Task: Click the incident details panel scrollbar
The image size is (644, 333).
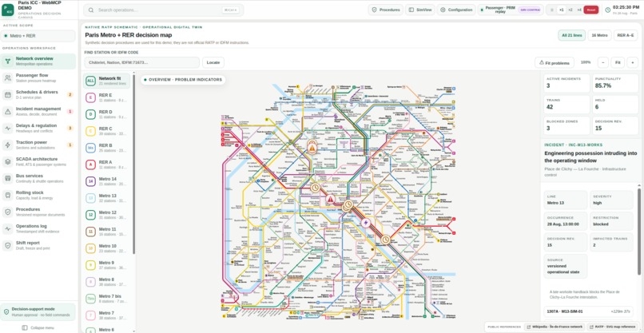Action: point(639,231)
